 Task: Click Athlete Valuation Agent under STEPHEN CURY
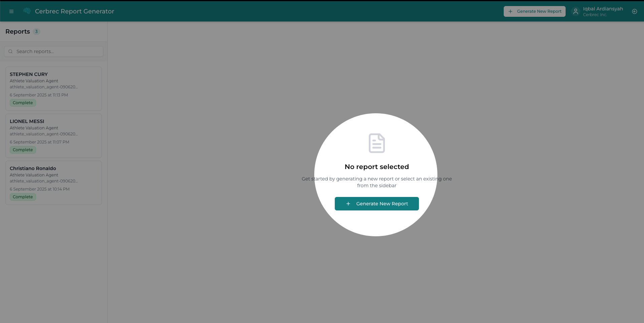(x=34, y=81)
